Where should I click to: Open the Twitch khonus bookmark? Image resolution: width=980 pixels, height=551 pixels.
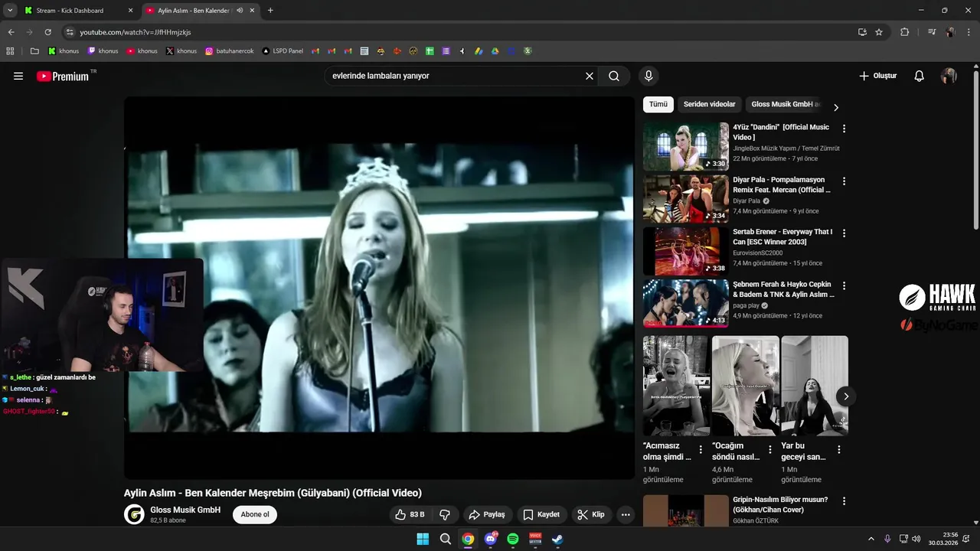pos(103,51)
